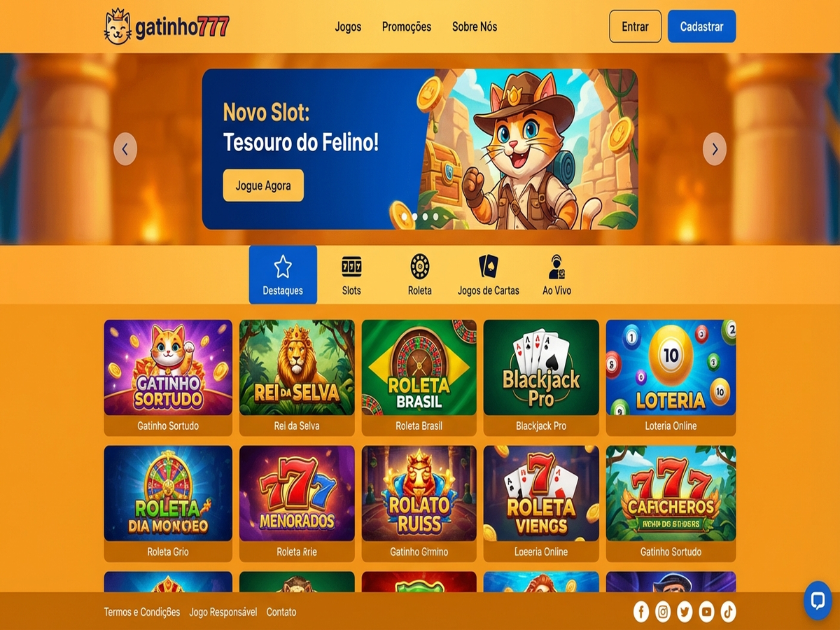
Task: Go to next banner slide arrow
Action: (715, 149)
